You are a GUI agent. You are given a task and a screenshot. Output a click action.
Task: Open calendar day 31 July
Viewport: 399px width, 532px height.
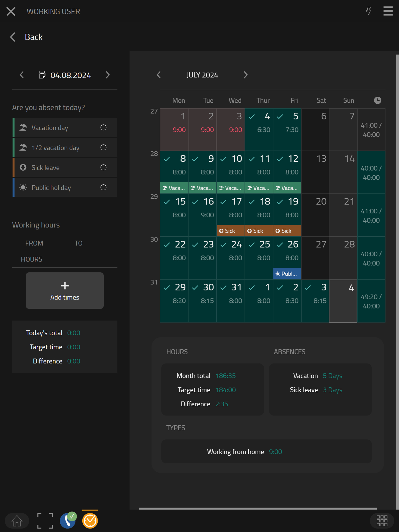(230, 301)
